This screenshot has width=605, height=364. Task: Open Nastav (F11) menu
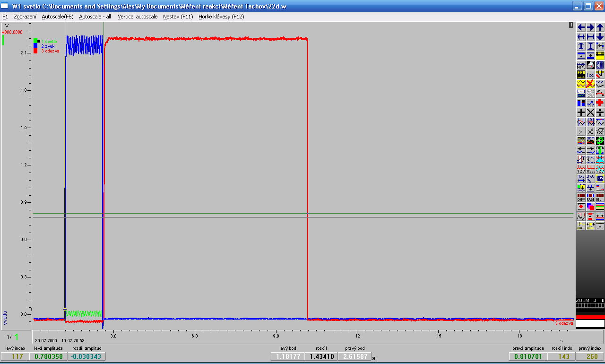[178, 16]
